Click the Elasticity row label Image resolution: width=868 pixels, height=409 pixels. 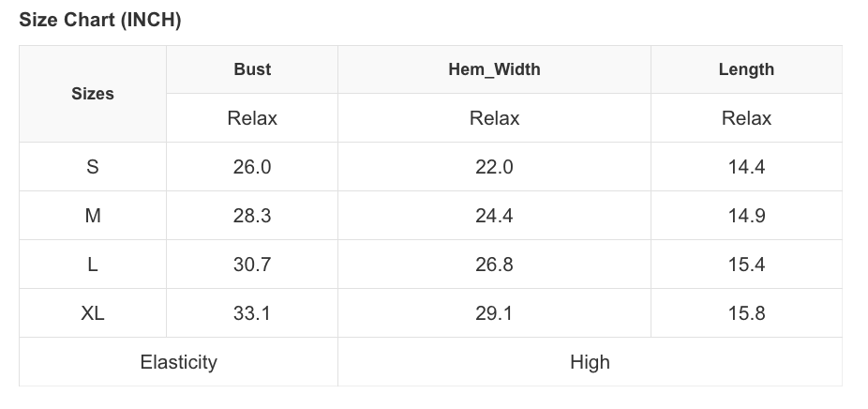tap(178, 362)
